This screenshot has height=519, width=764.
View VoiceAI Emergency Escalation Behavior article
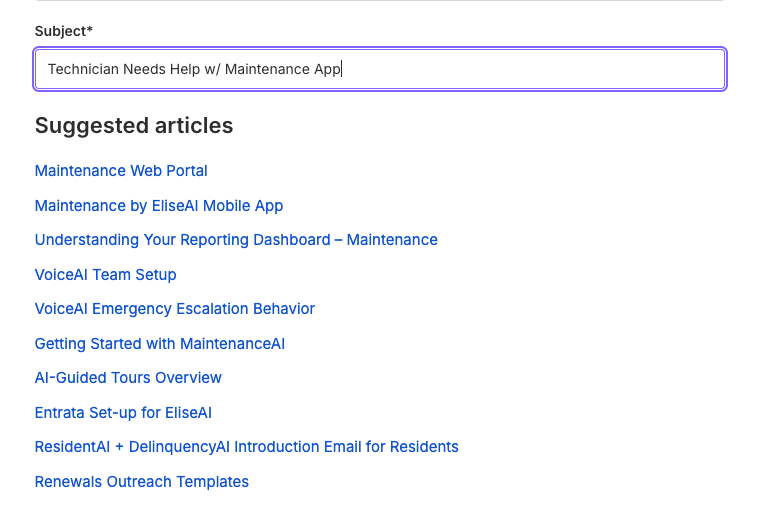[175, 308]
